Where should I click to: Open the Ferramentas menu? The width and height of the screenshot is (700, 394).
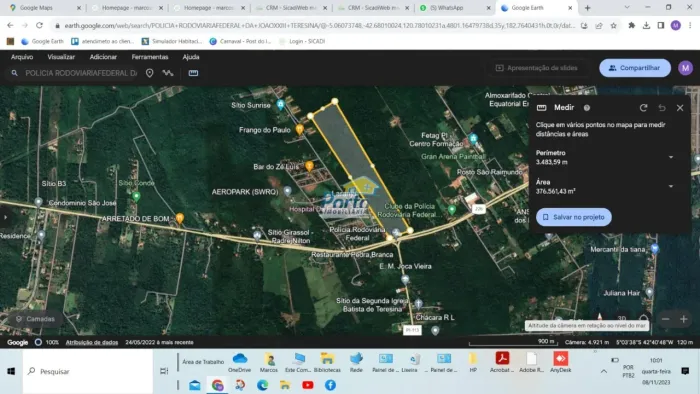150,57
